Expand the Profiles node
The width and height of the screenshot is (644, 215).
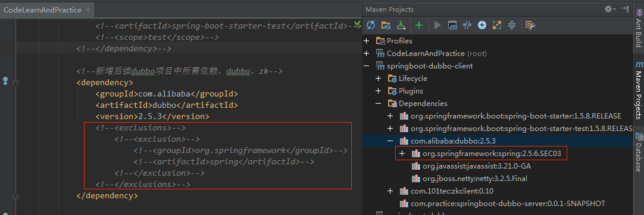pyautogui.click(x=367, y=41)
